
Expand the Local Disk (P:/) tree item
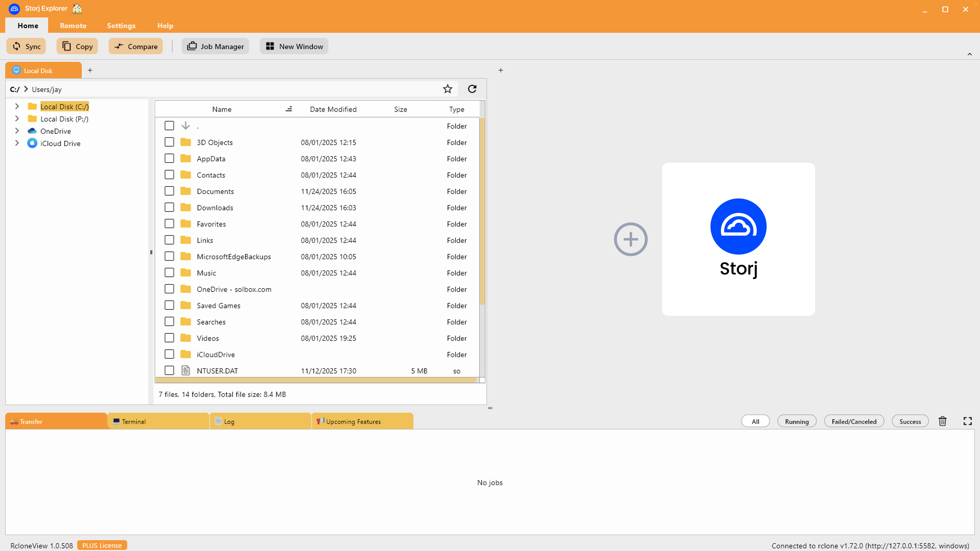(x=17, y=119)
